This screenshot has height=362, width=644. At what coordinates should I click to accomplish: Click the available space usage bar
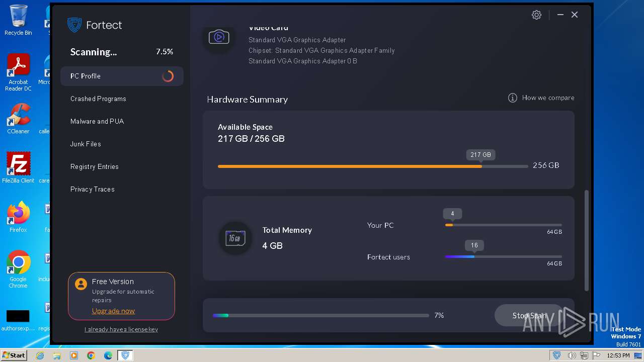click(373, 166)
